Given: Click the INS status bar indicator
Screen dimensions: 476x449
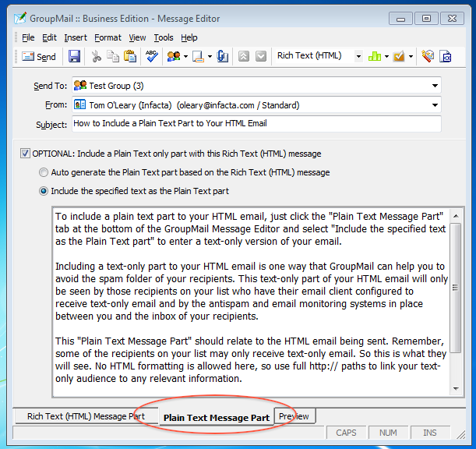Looking at the screenshot, I should (x=430, y=433).
